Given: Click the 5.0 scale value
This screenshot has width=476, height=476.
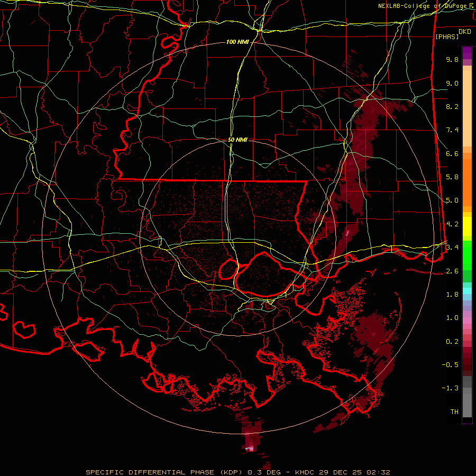Looking at the screenshot, I should [x=452, y=200].
